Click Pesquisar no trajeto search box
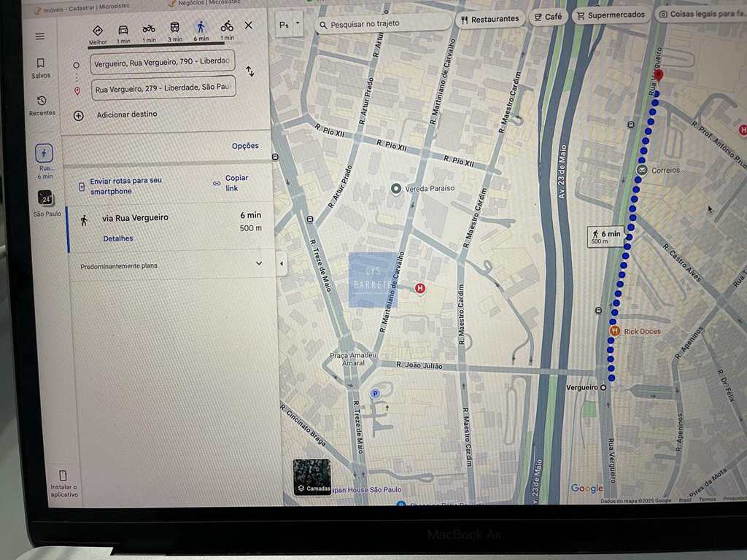The width and height of the screenshot is (747, 560). pos(382,23)
